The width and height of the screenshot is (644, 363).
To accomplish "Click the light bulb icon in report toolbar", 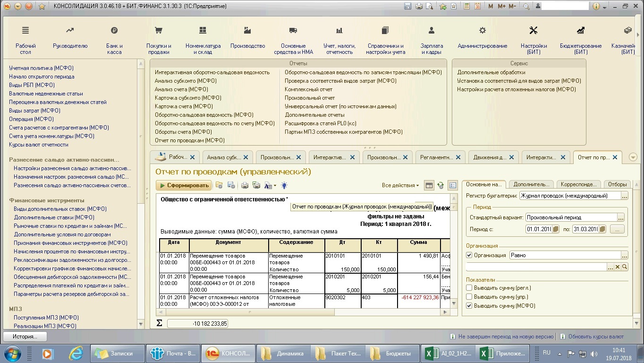I will pyautogui.click(x=284, y=186).
